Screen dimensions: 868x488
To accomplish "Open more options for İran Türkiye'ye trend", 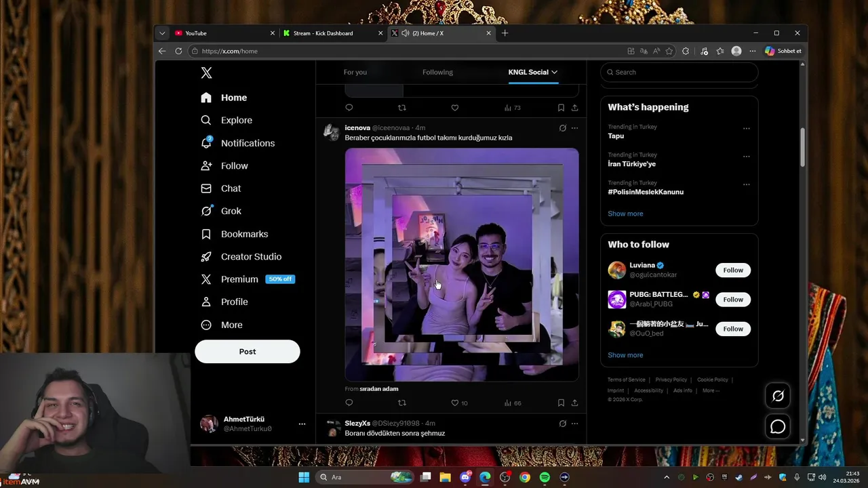I will coord(746,157).
